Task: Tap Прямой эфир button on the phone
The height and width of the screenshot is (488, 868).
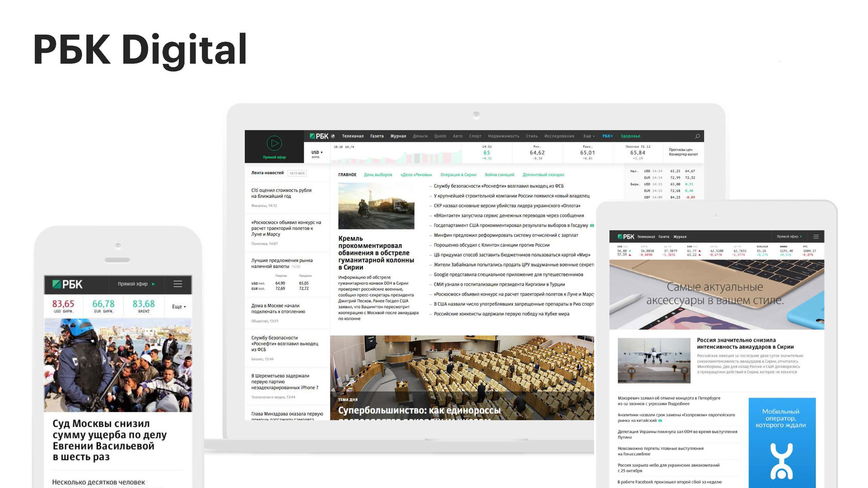Action: [136, 284]
